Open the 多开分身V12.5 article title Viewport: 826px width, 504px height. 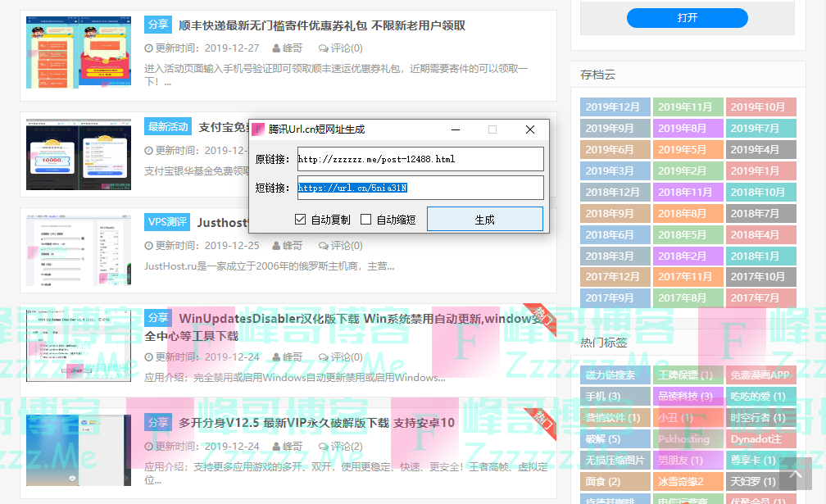[316, 423]
